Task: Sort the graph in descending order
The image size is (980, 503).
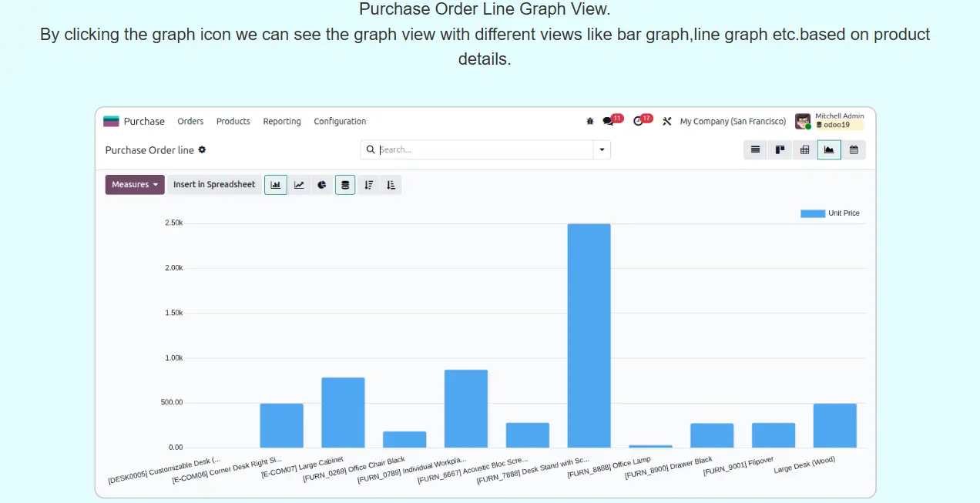Action: click(x=368, y=185)
